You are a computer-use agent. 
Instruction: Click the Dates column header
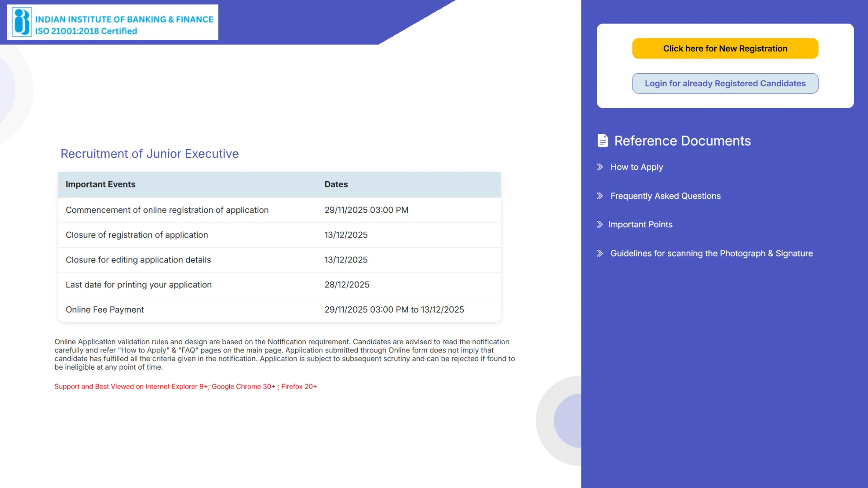[x=336, y=184]
